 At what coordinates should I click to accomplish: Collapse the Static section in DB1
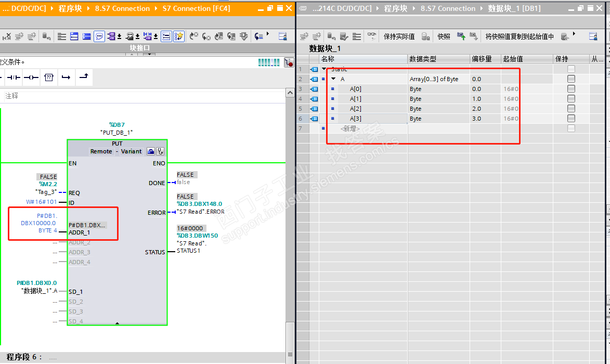point(323,69)
